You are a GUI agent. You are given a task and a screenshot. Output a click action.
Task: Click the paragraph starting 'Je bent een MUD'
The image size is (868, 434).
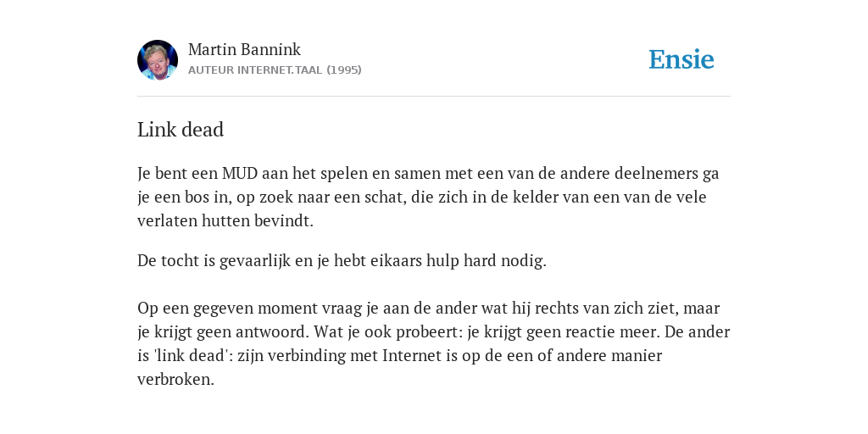(x=428, y=197)
